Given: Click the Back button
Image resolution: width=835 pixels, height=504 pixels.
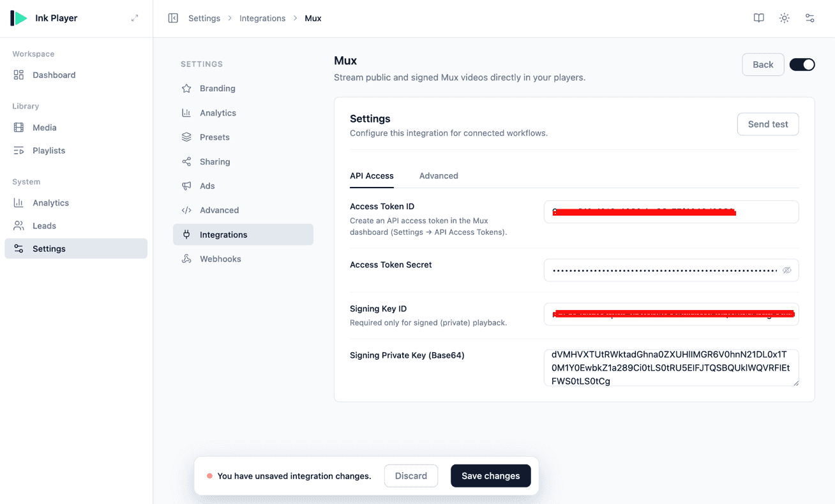Looking at the screenshot, I should (763, 64).
